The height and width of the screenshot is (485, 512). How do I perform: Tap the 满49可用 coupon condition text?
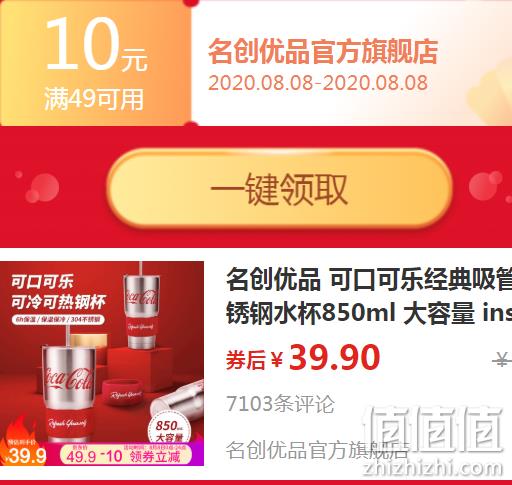(x=94, y=99)
